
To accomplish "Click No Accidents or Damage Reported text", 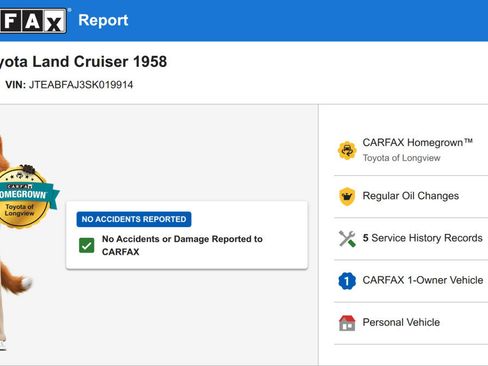I will tap(182, 245).
